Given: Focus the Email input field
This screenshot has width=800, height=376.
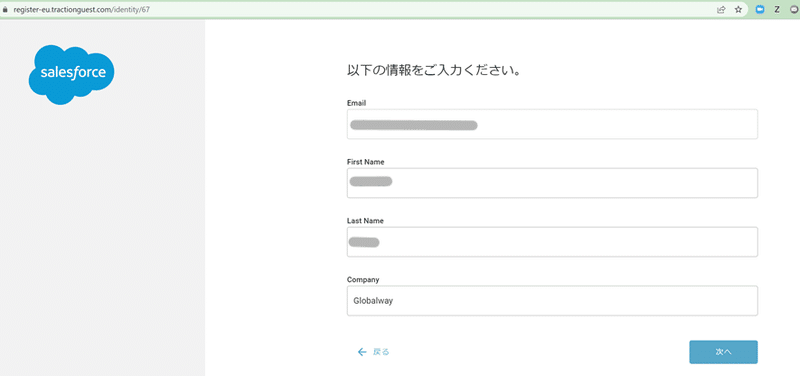Looking at the screenshot, I should [x=552, y=124].
